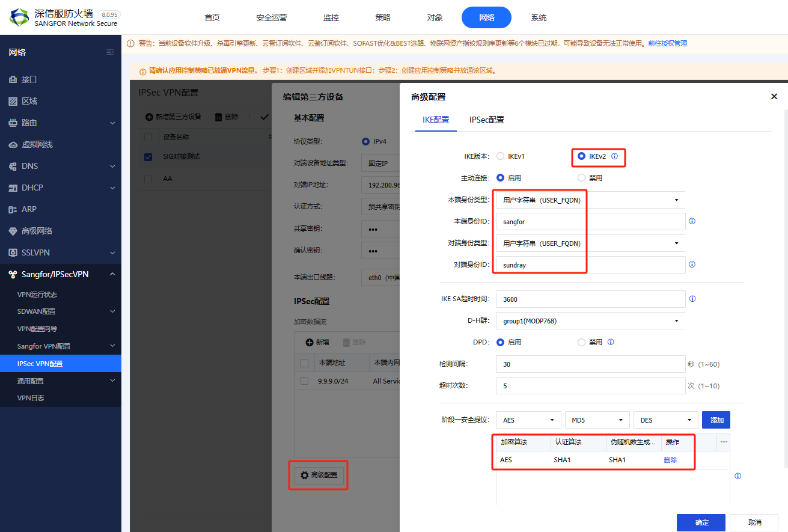Click the info icon beside the proposal table
The width and height of the screenshot is (788, 532).
pos(738,476)
